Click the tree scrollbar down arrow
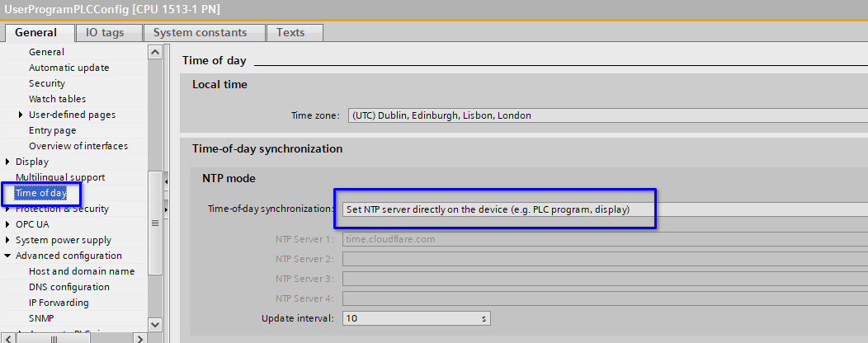 (154, 324)
